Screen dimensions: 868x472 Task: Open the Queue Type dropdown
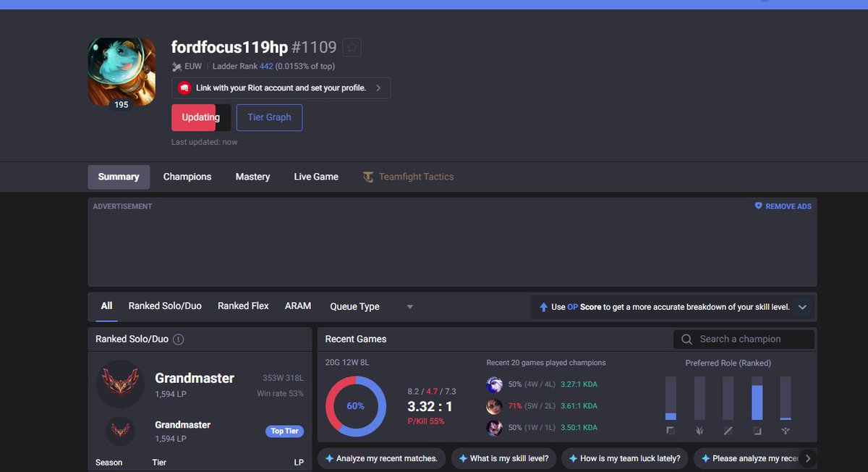tap(372, 307)
